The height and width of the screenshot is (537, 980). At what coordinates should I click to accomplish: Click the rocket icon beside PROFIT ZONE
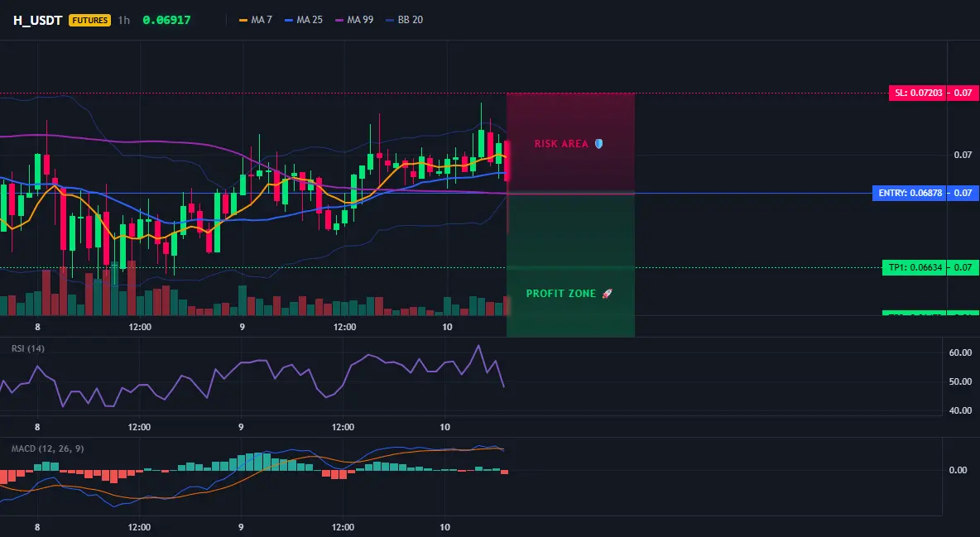pos(607,293)
